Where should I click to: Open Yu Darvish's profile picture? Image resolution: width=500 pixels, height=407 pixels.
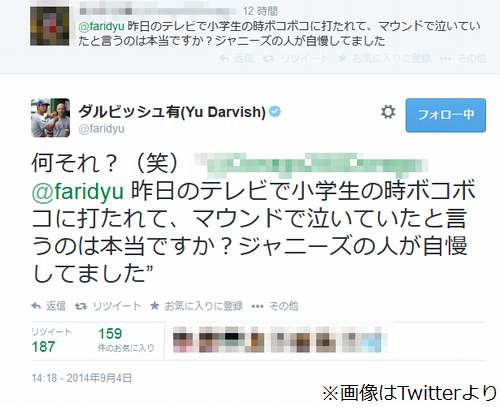click(50, 118)
